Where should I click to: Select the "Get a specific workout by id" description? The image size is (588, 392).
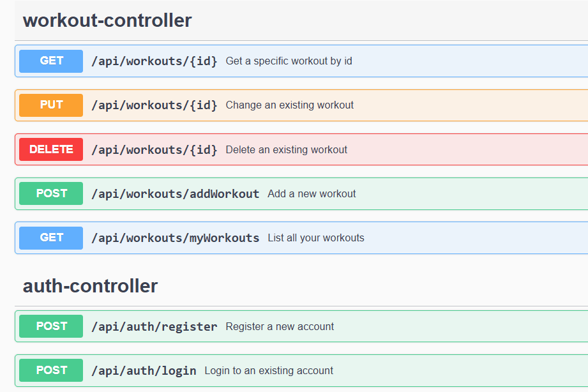click(289, 61)
